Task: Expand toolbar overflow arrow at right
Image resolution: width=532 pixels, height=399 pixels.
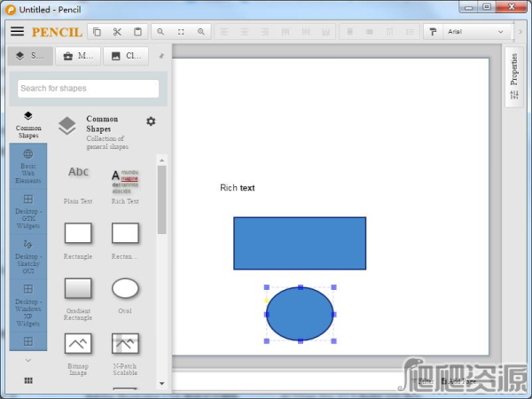Action: click(520, 32)
